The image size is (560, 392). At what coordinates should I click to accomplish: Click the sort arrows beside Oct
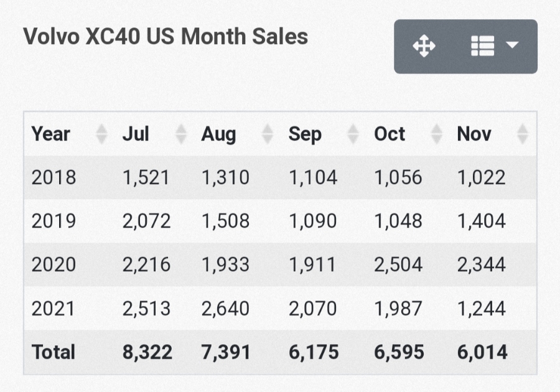pyautogui.click(x=437, y=134)
